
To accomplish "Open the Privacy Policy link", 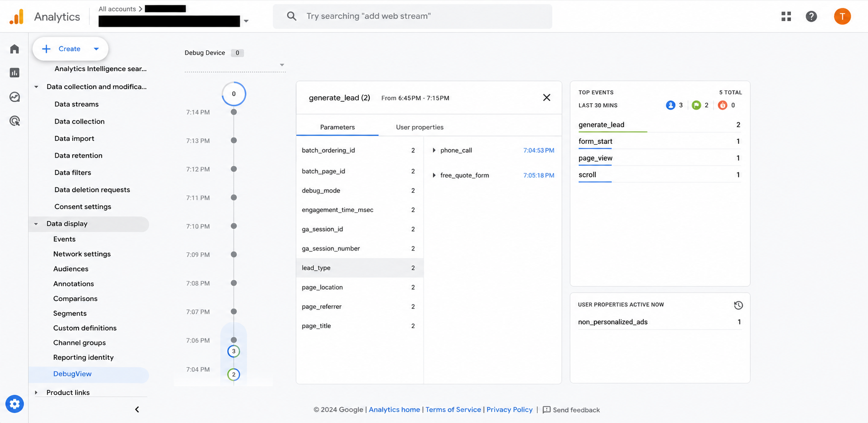I will 510,410.
